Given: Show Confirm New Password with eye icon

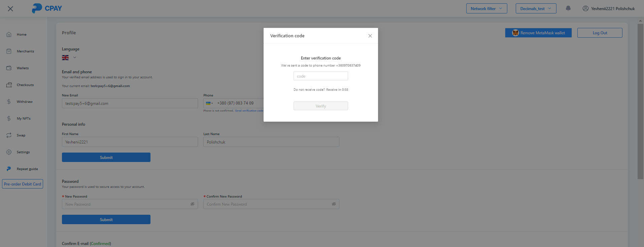Looking at the screenshot, I should pyautogui.click(x=334, y=204).
